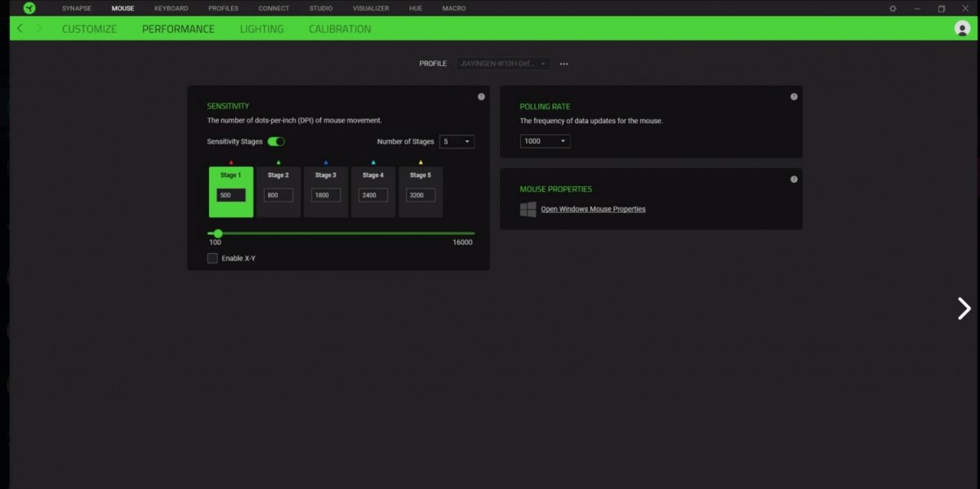Select the Stage 1 sensitivity tile
This screenshot has width=980, height=489.
[x=231, y=192]
